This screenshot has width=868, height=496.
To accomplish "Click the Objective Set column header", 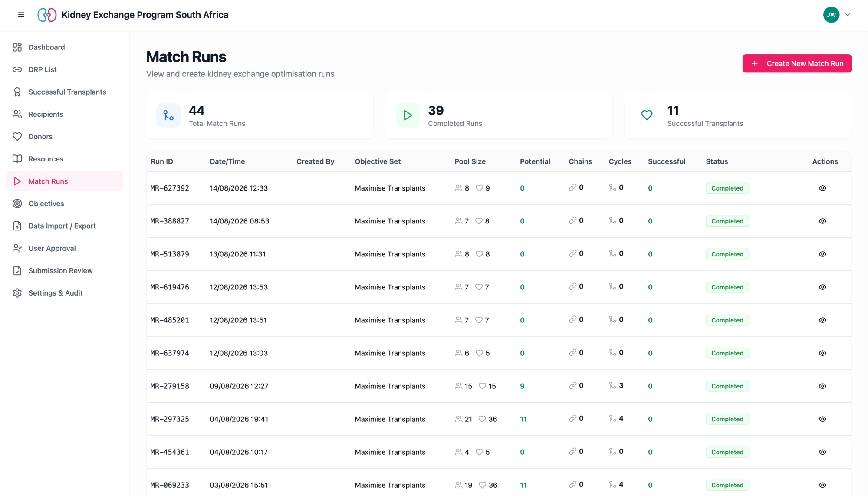I will click(378, 161).
